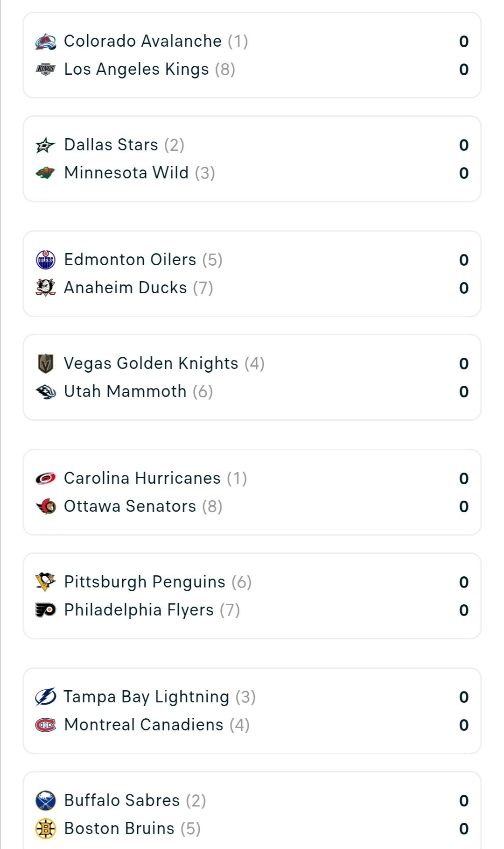Click the Buffalo Sabres logo
The width and height of the screenshot is (504, 849).
coord(46,800)
